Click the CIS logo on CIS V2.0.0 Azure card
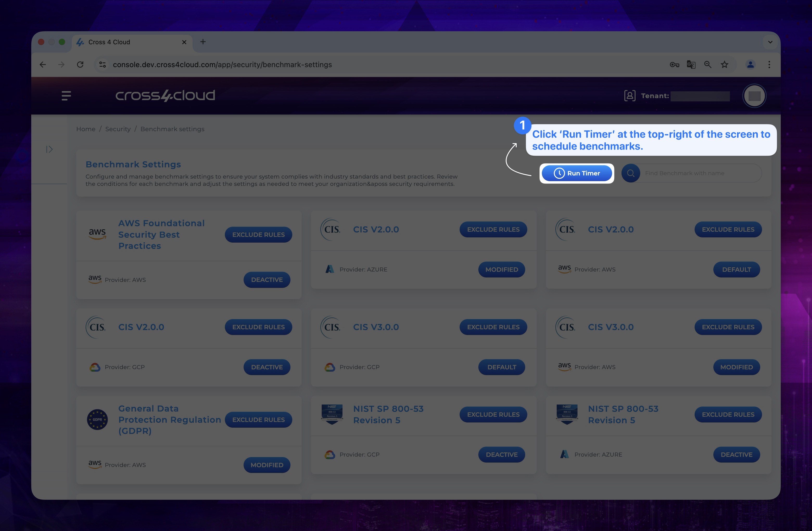Screen dimensions: 812x531 click(x=331, y=229)
